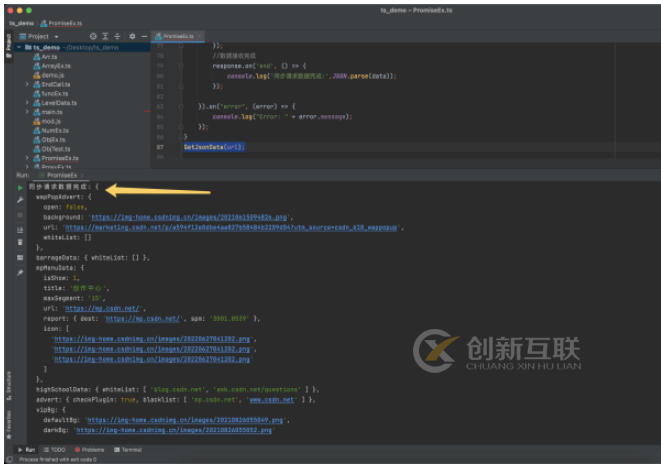Click the green Rerun button in Run panel
661x465 pixels.
(x=19, y=187)
